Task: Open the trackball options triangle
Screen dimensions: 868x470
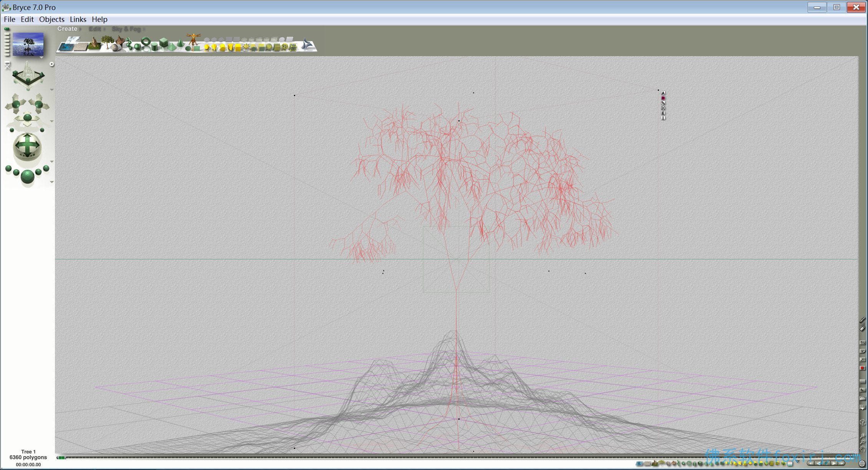Action: pyautogui.click(x=52, y=161)
